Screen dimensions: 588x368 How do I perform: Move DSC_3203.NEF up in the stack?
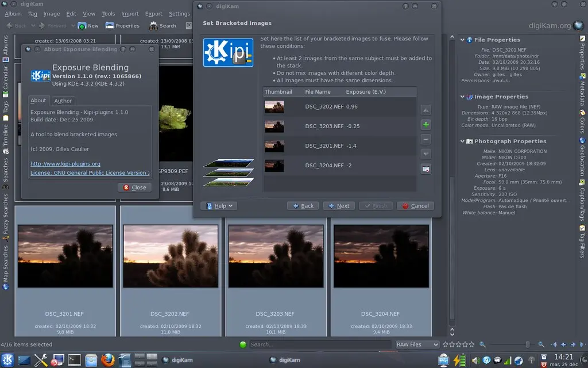(425, 110)
